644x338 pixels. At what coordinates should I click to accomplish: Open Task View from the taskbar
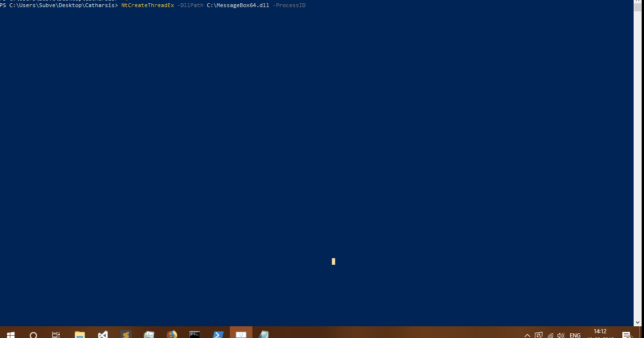(56, 334)
